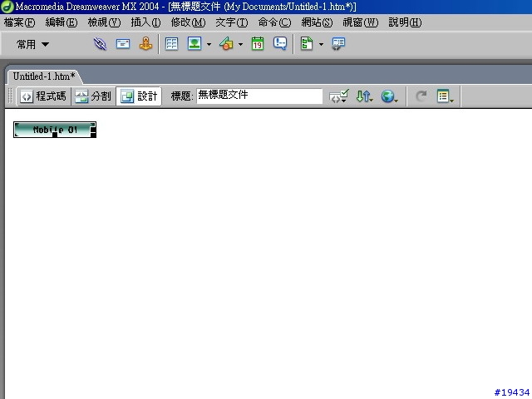Click the Dreamweaver application title icon
The width and height of the screenshot is (532, 399).
click(x=7, y=7)
